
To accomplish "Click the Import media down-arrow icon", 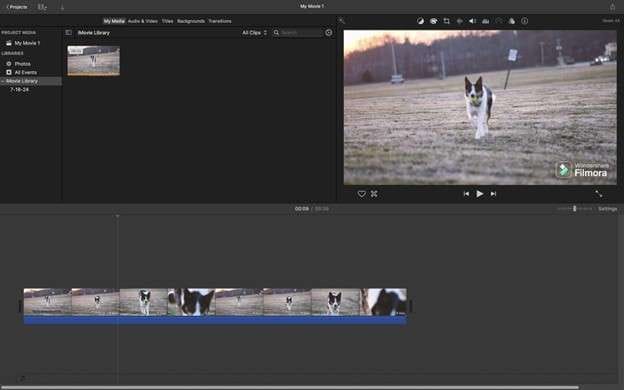I will (x=62, y=7).
